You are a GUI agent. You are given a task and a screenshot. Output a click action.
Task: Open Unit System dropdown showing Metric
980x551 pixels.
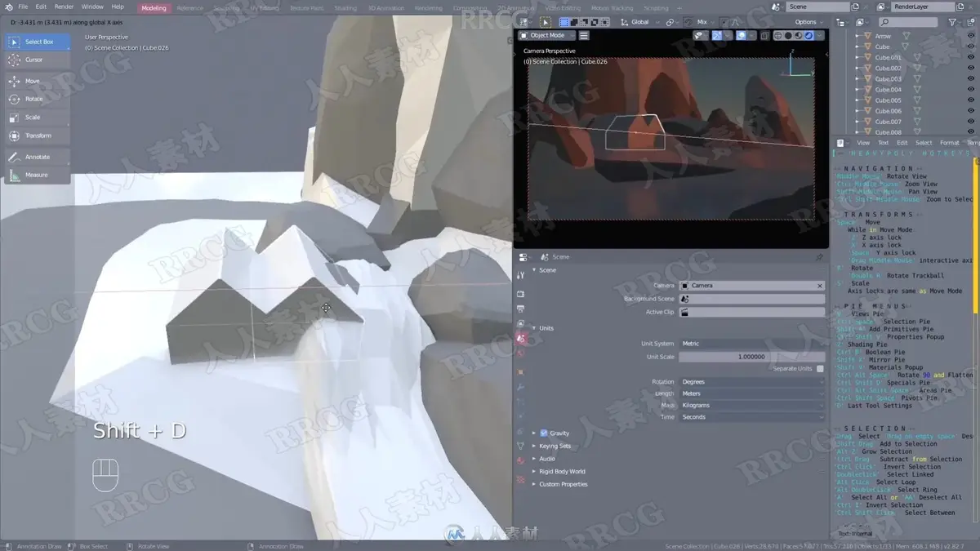point(751,344)
